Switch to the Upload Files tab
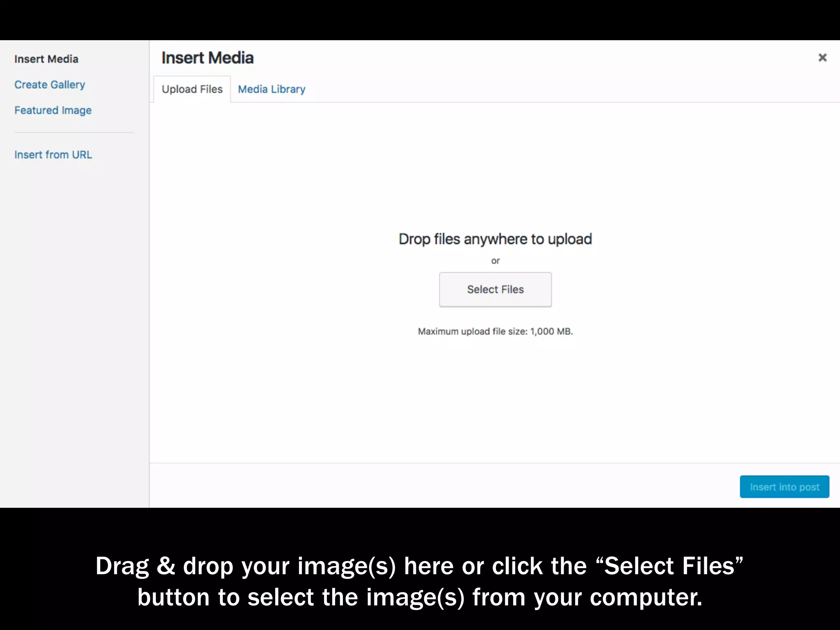The width and height of the screenshot is (840, 630). (192, 89)
